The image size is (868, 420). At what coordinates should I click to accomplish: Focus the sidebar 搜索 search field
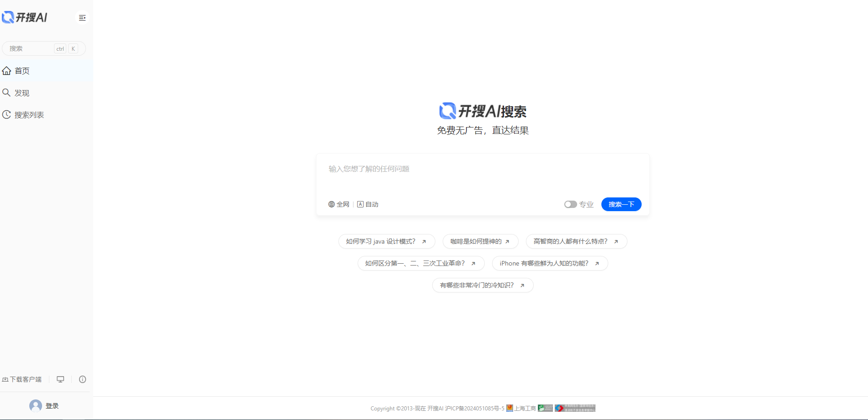[x=44, y=48]
